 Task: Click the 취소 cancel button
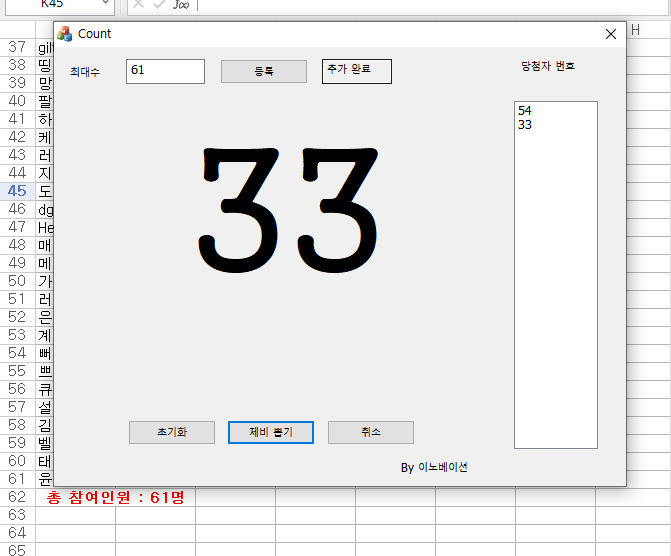371,432
